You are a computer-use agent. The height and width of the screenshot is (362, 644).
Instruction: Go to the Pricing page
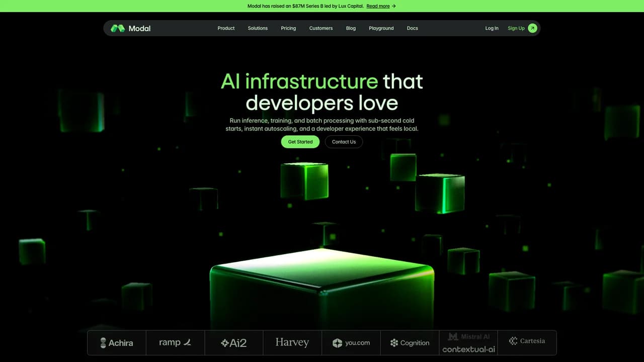[x=288, y=28]
